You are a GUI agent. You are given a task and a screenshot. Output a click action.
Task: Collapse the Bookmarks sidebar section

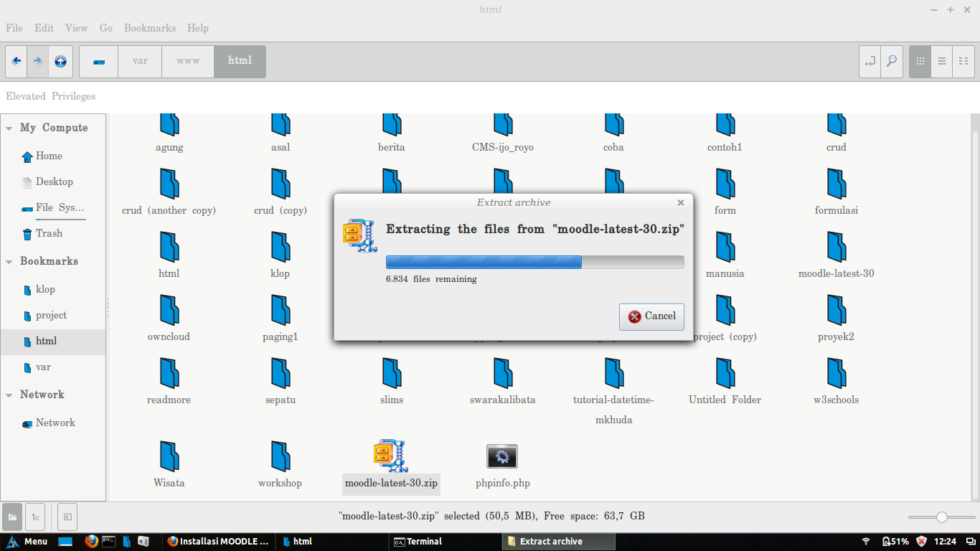(9, 262)
